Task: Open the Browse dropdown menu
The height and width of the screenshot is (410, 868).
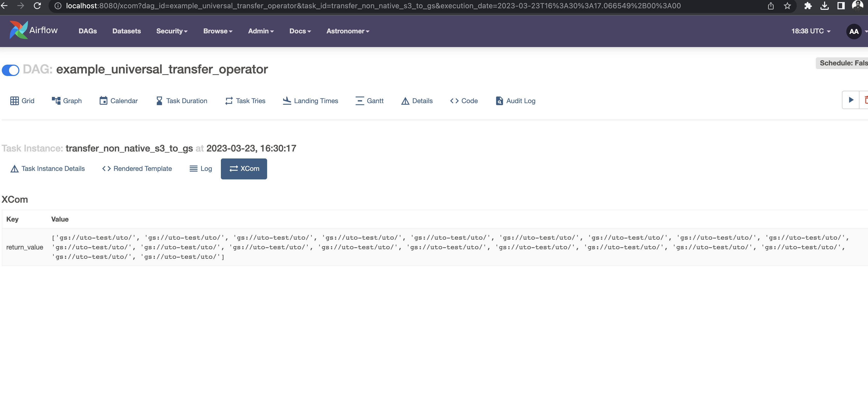Action: pos(218,31)
